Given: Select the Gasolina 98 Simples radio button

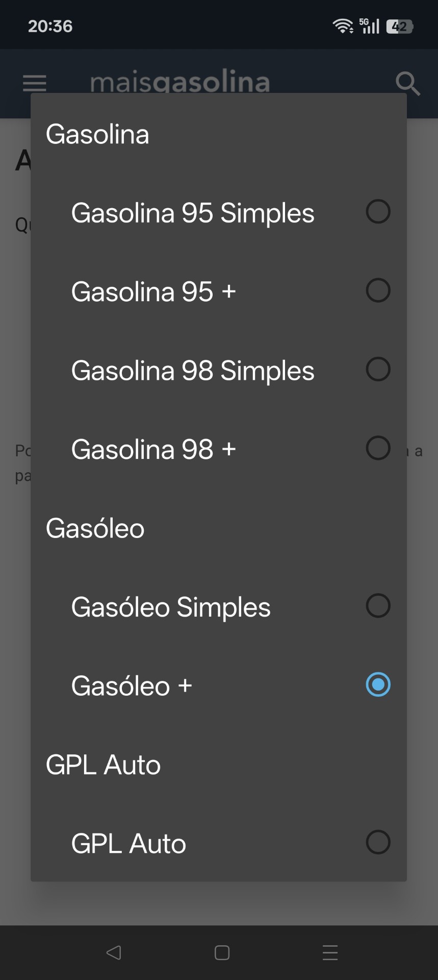Looking at the screenshot, I should tap(378, 370).
